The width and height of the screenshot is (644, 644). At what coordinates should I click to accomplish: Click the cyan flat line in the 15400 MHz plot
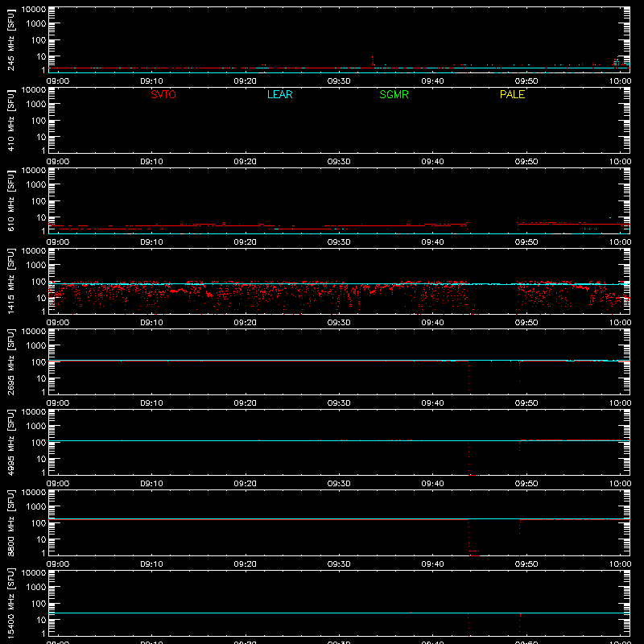(x=339, y=613)
